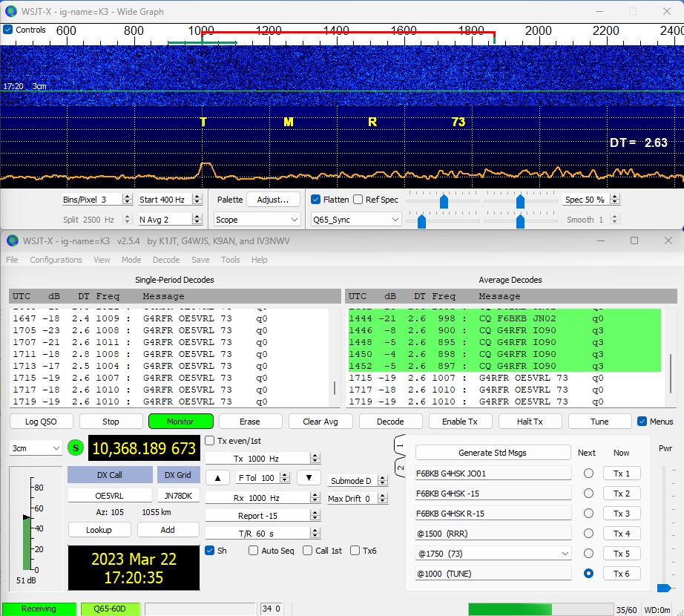Viewport: 684px width, 616px height.
Task: Click the down arrow frequency button
Action: [x=309, y=477]
